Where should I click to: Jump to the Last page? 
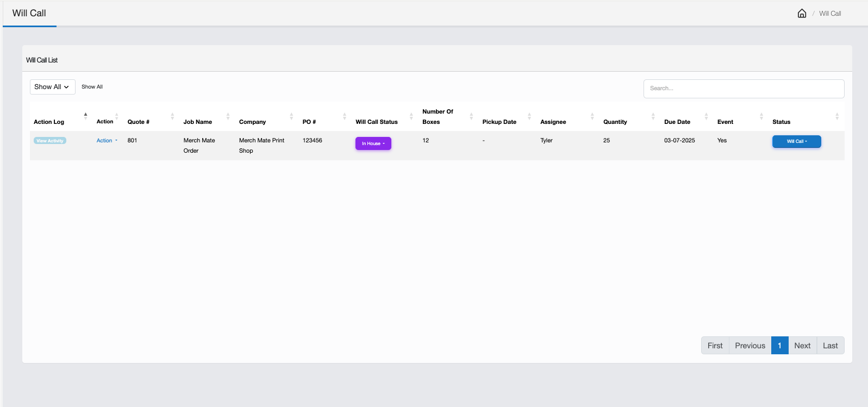830,346
